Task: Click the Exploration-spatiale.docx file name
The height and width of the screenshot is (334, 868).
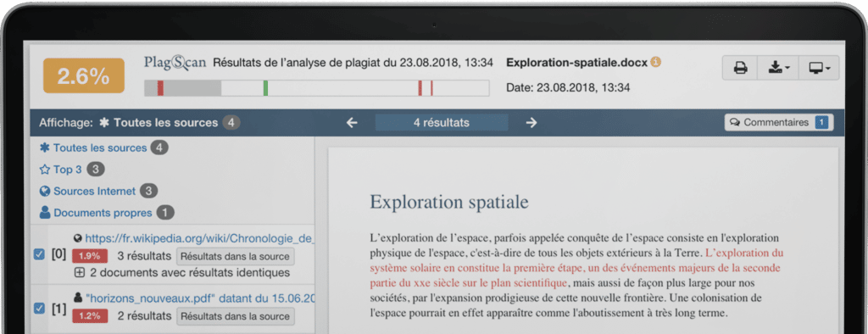Action: 576,63
